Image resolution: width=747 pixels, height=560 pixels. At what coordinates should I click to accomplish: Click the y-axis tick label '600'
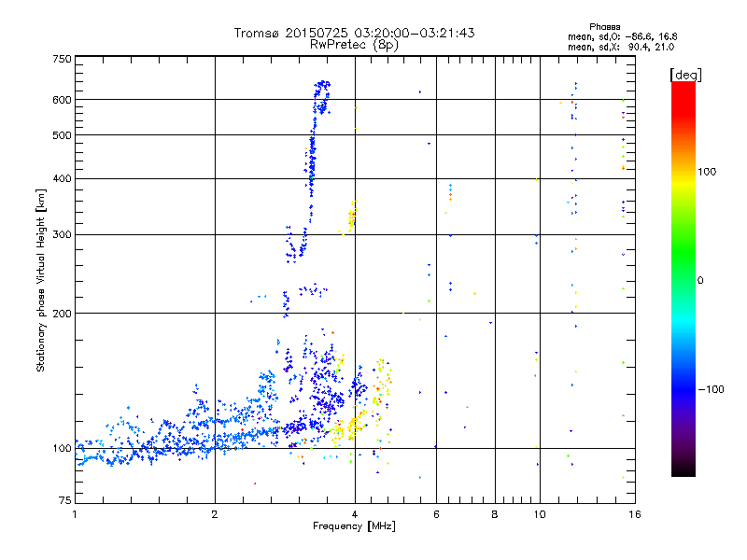62,100
